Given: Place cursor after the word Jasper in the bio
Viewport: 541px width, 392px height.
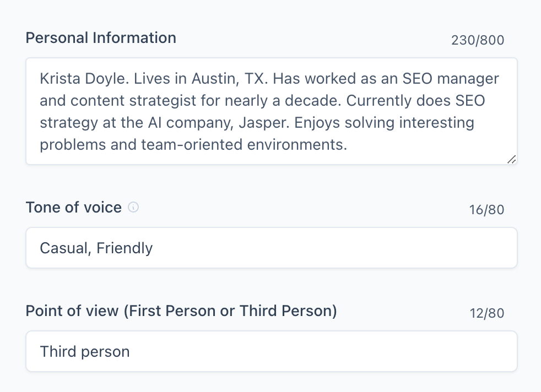Looking at the screenshot, I should [291, 122].
